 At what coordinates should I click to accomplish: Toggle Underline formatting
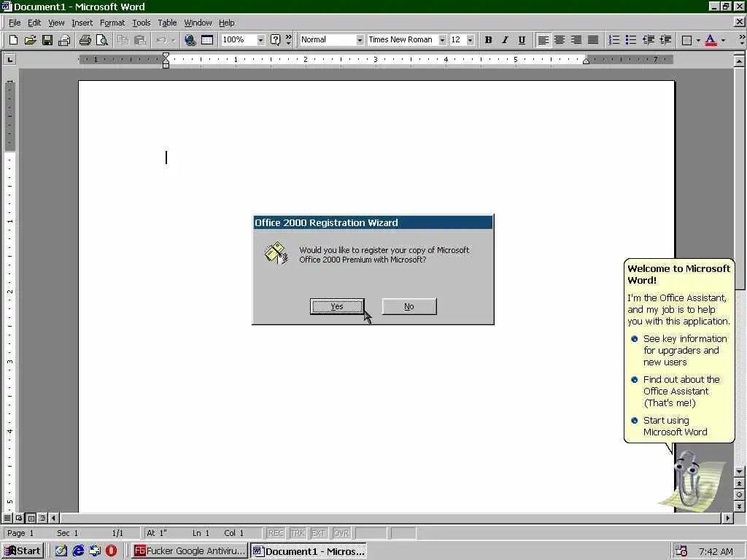pyautogui.click(x=522, y=40)
